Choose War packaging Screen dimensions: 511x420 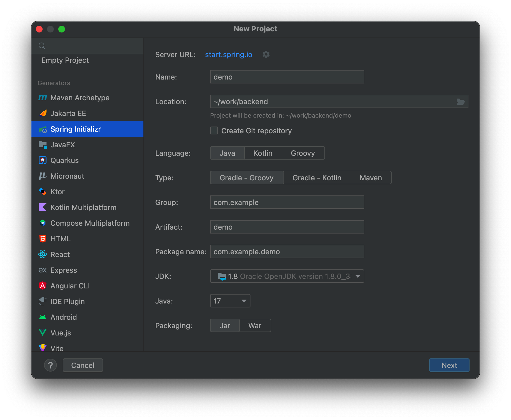click(x=255, y=326)
